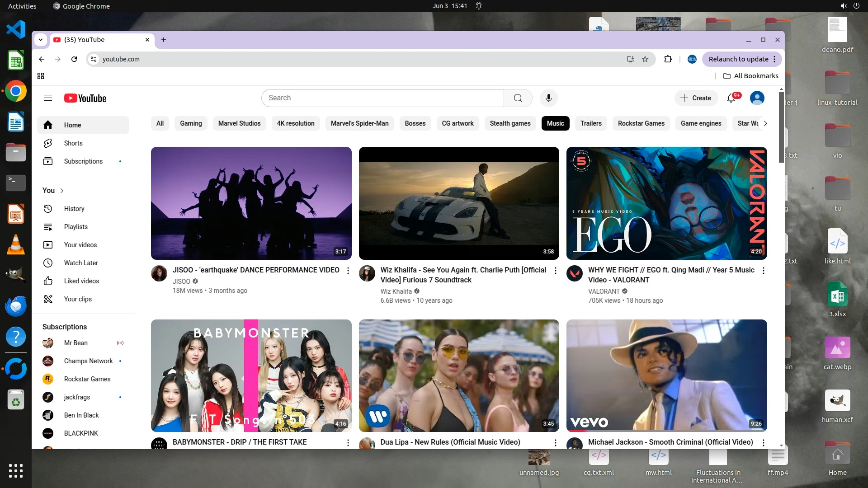Click the Create button

(696, 98)
